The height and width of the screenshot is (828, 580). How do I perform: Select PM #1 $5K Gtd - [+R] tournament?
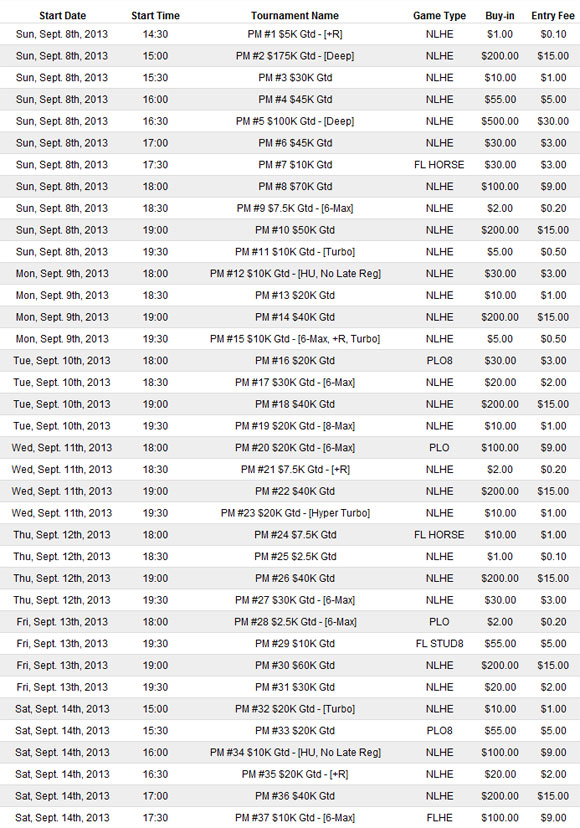click(x=295, y=34)
